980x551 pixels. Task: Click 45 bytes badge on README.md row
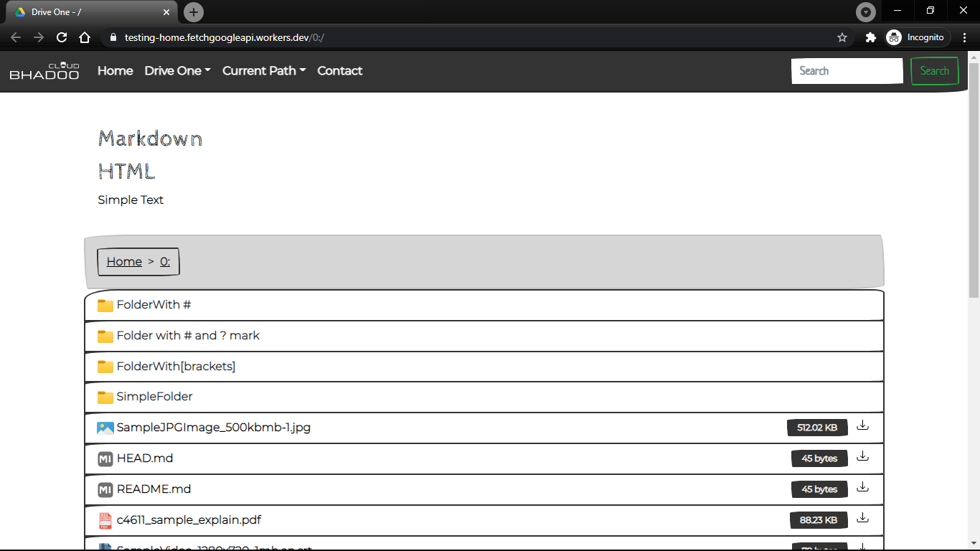[x=819, y=489]
